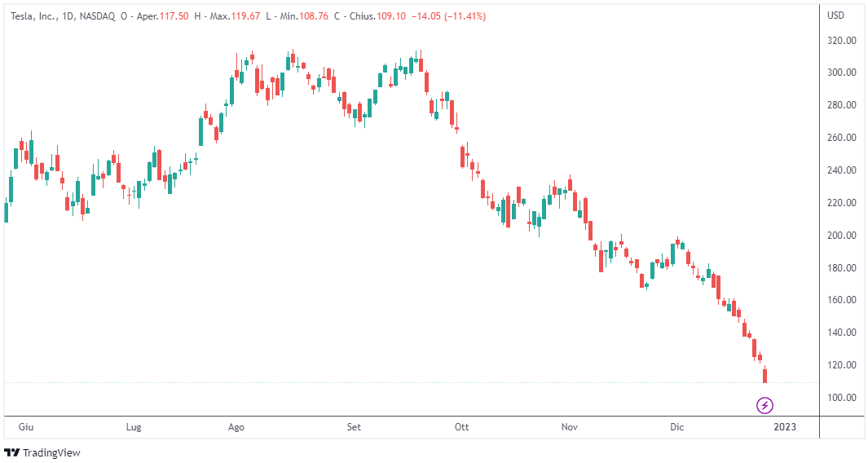Select the Nov month on time axis
Screen dimensions: 868x463
(570, 426)
